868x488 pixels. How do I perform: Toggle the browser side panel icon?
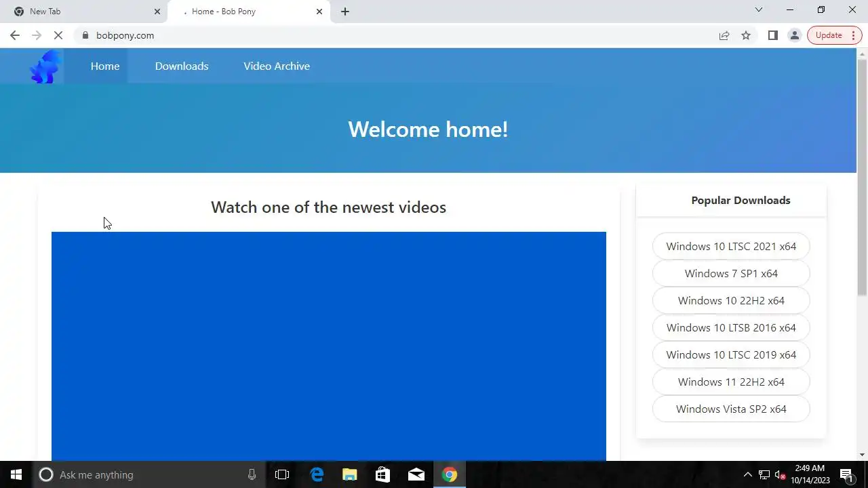coord(772,35)
